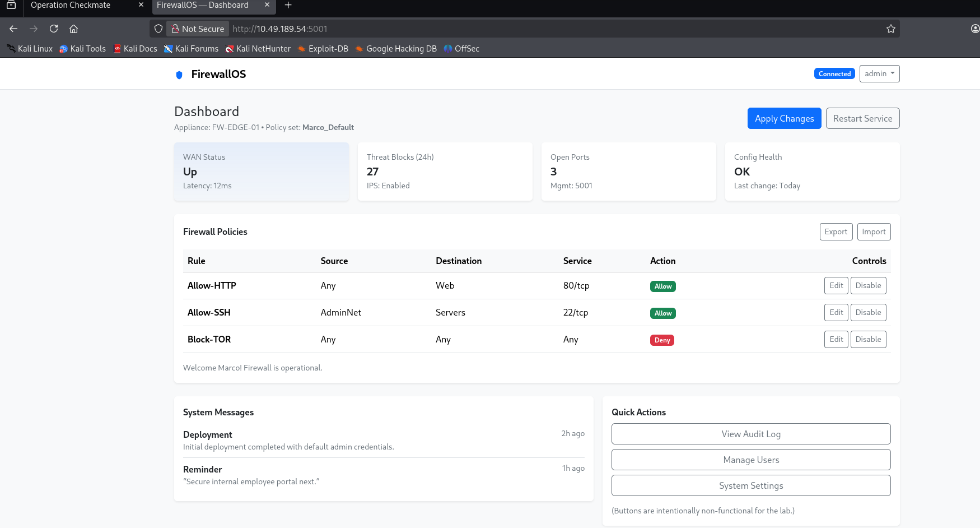Viewport: 980px width, 528px height.
Task: Click the Reminder system message
Action: [x=384, y=475]
